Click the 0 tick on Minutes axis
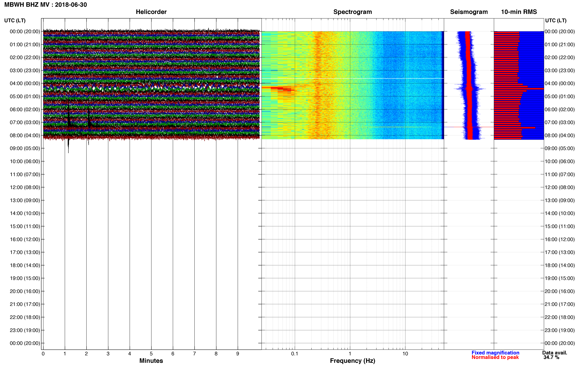 click(x=43, y=354)
